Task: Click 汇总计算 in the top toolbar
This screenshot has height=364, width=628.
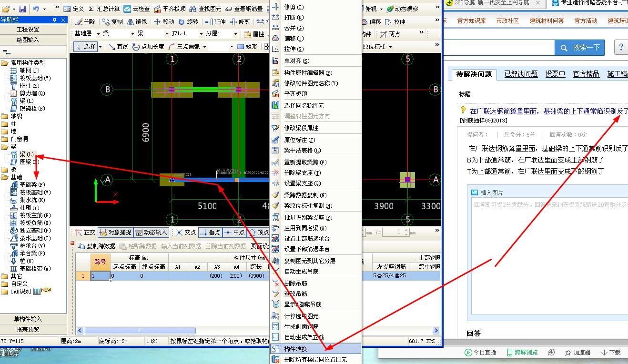Action: 103,9
